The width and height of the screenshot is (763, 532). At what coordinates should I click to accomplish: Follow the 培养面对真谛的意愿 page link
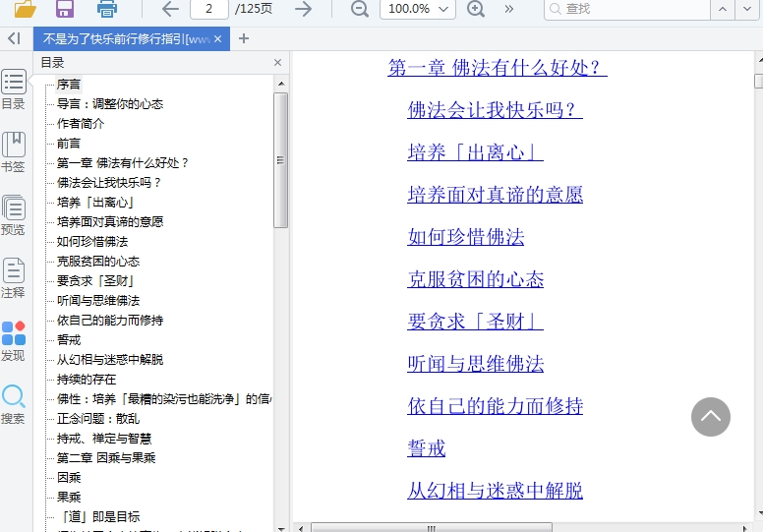[495, 195]
